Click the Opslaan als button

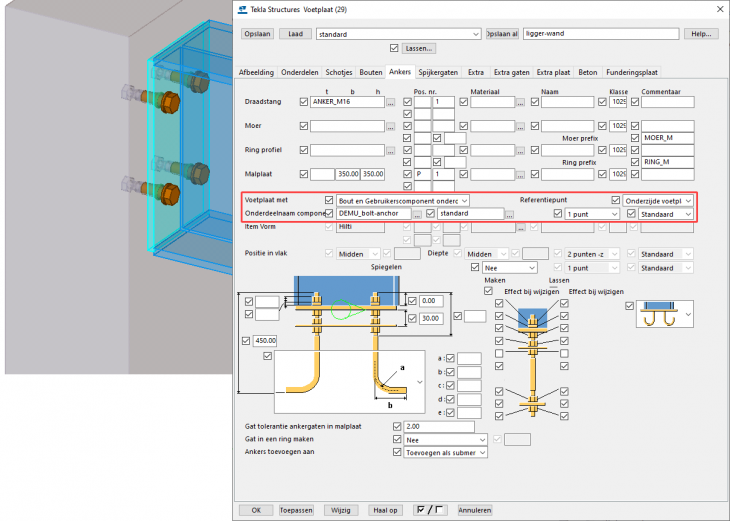click(x=502, y=34)
